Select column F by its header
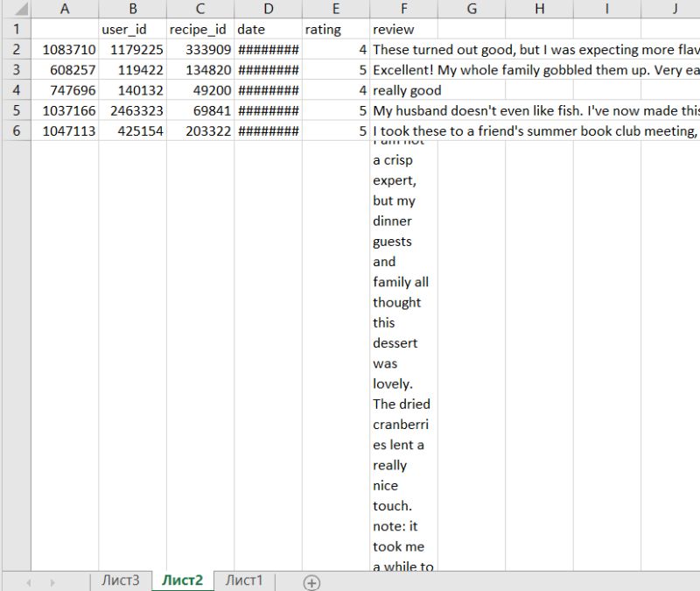700x591 pixels. click(404, 9)
